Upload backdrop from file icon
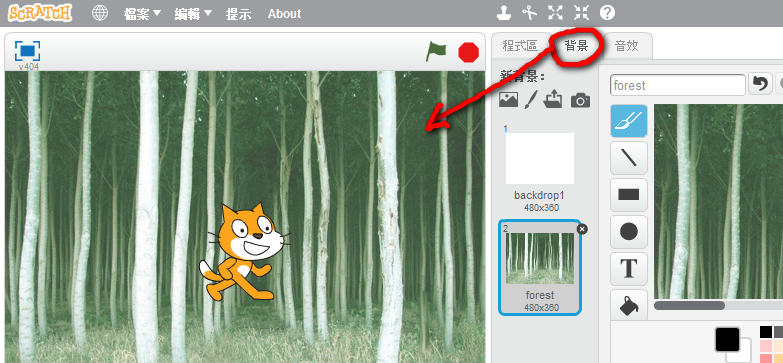Image resolution: width=783 pixels, height=363 pixels. [553, 99]
